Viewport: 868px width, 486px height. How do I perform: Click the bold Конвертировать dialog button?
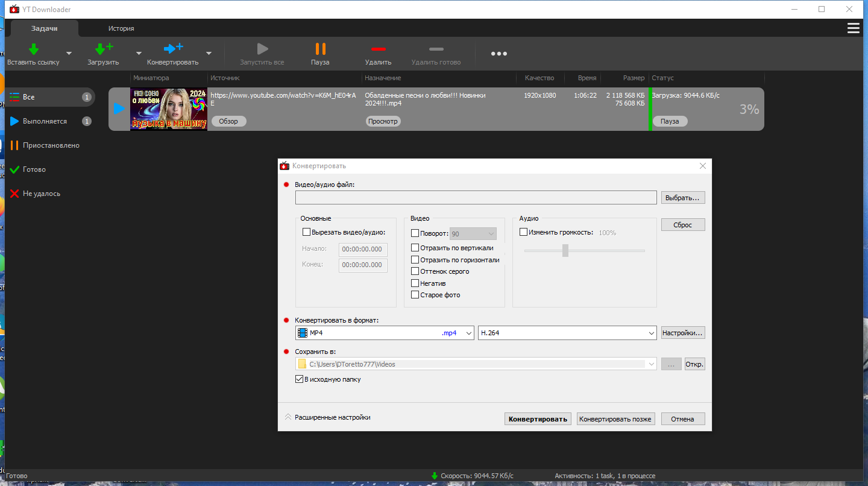538,419
